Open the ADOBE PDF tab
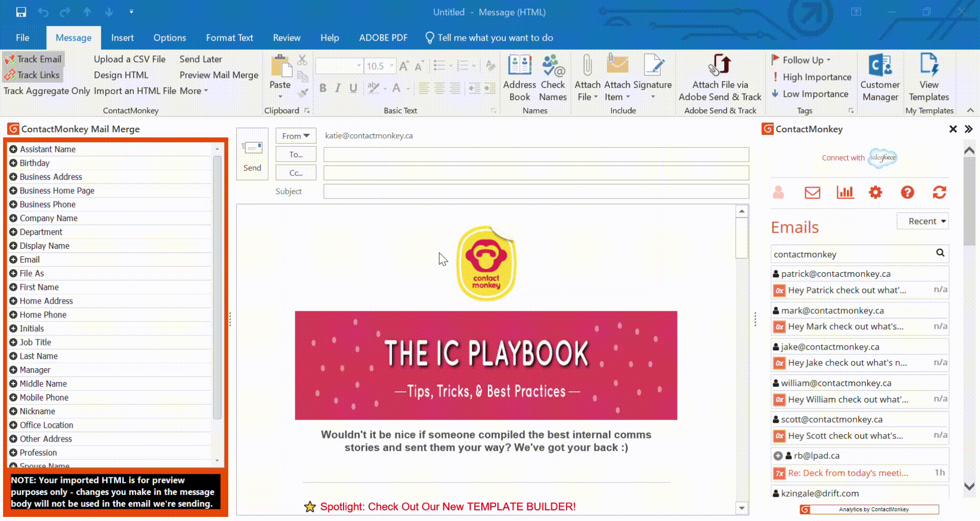The width and height of the screenshot is (980, 521). pos(383,37)
